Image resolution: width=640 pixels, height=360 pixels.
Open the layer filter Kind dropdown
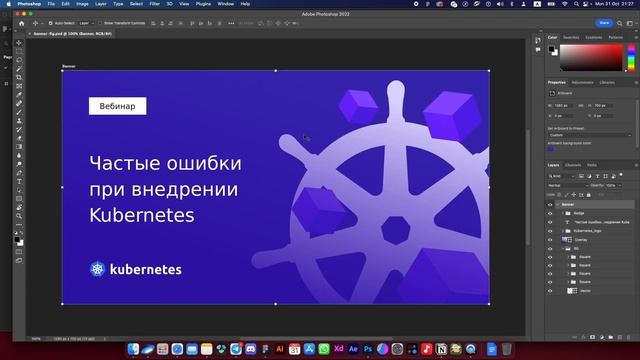coord(562,176)
